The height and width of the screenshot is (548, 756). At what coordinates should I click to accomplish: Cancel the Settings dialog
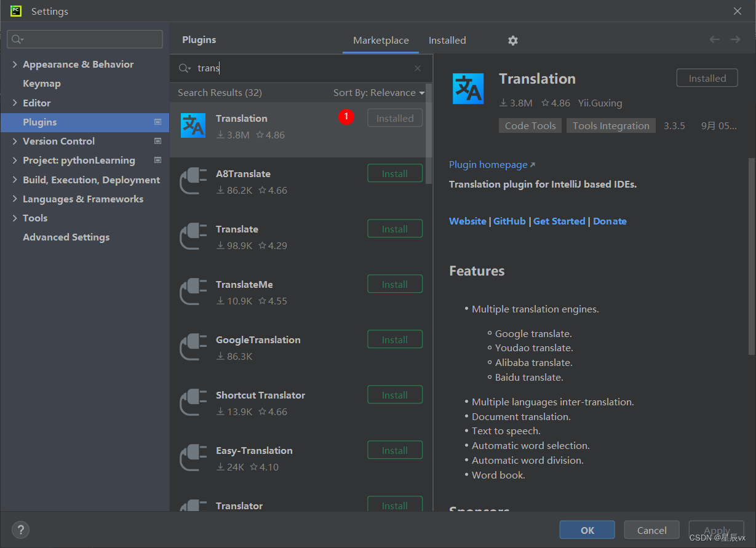tap(651, 530)
